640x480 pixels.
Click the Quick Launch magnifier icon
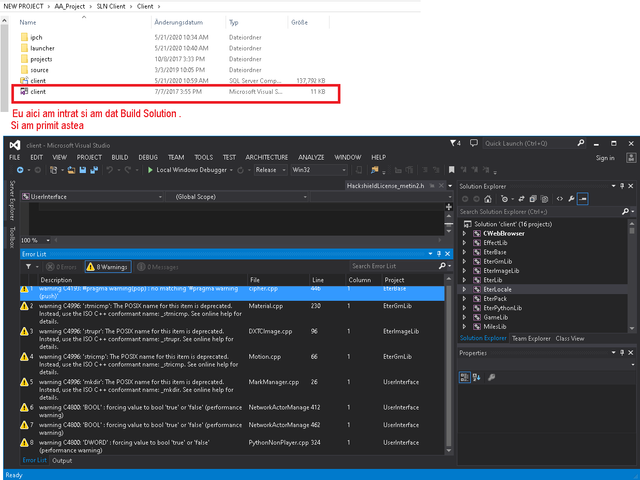coord(581,143)
